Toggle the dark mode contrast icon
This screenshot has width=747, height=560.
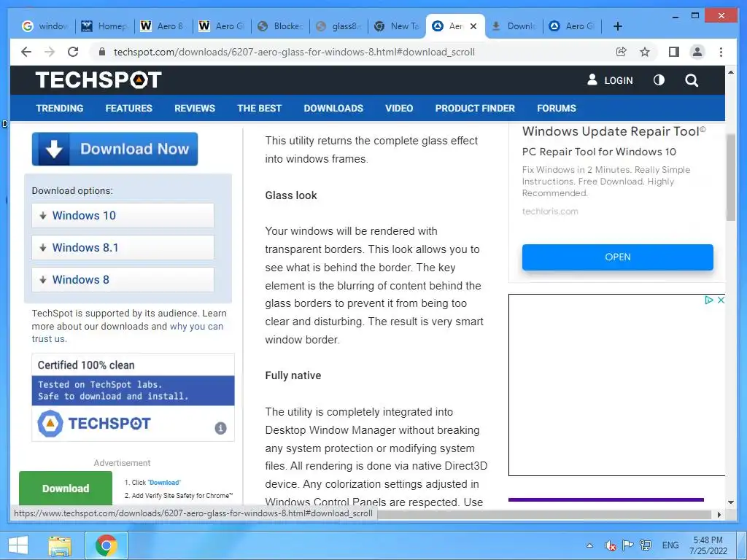point(659,80)
